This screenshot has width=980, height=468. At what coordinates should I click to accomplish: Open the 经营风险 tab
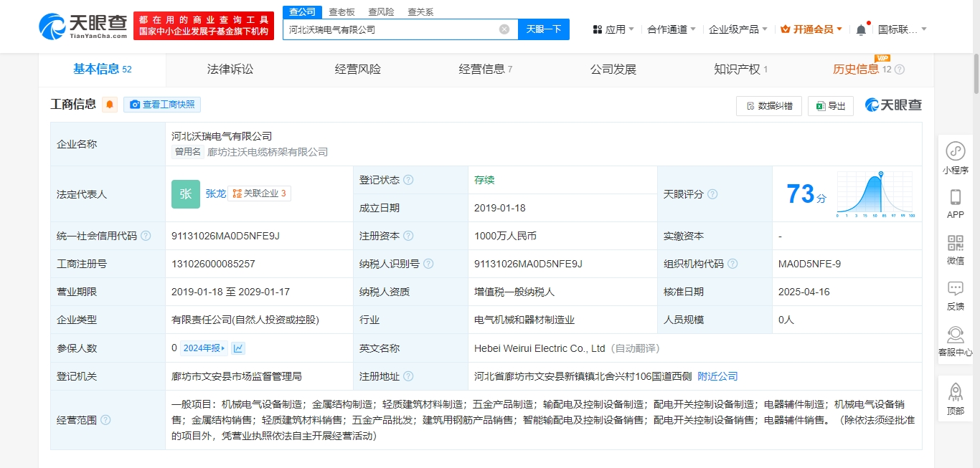[x=358, y=70]
